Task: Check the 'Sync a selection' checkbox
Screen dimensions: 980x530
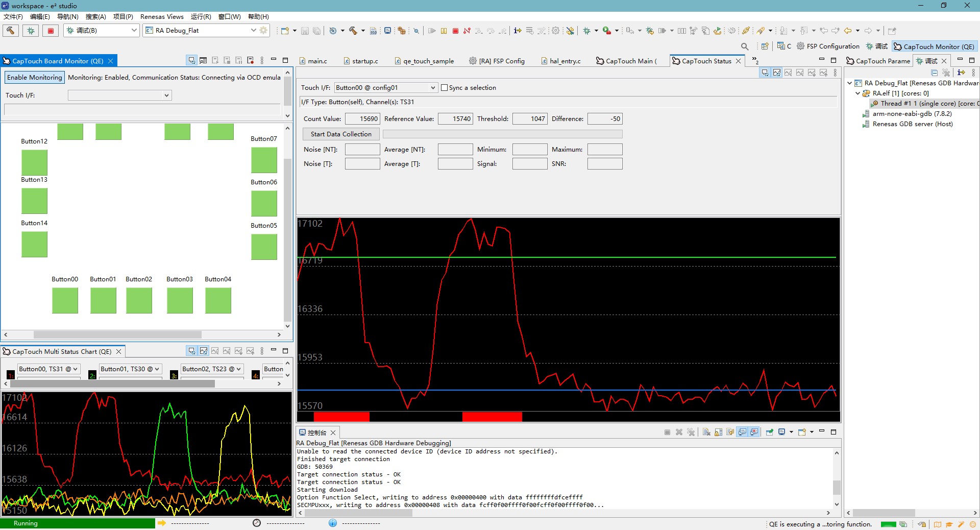Action: pyautogui.click(x=445, y=88)
